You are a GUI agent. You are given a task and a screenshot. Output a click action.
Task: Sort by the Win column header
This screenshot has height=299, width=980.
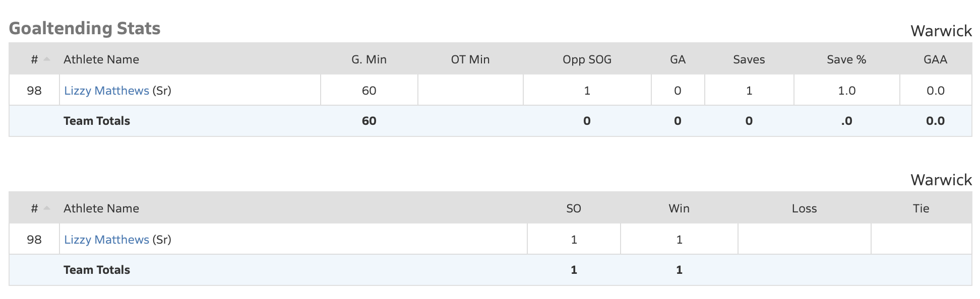(679, 208)
